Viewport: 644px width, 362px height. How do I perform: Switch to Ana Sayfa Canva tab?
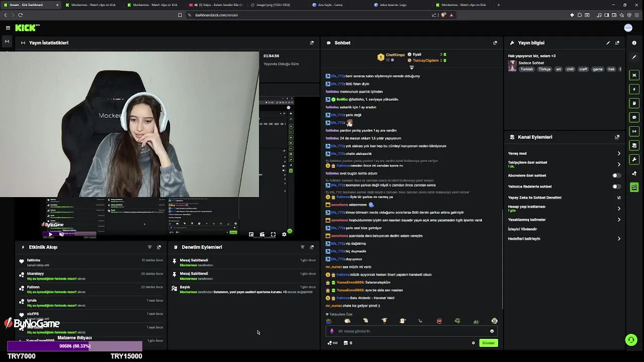pos(339,5)
